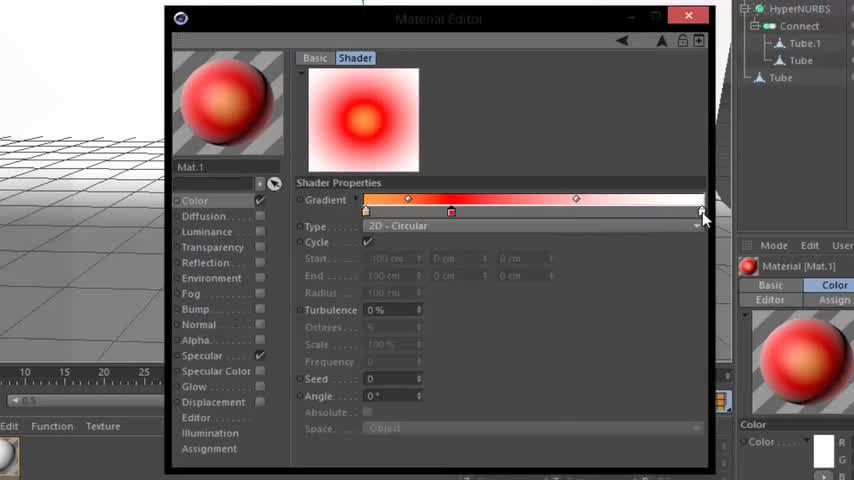The image size is (854, 480).
Task: Click the Angle value stepper
Action: click(x=419, y=396)
